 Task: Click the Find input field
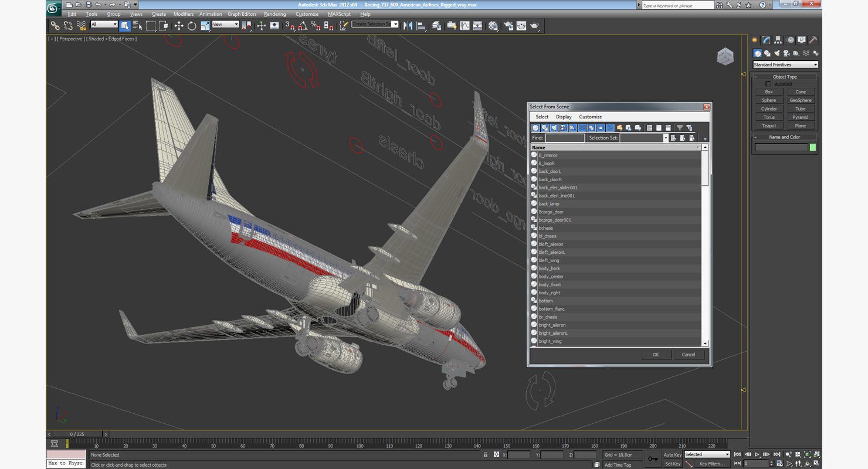coord(564,138)
